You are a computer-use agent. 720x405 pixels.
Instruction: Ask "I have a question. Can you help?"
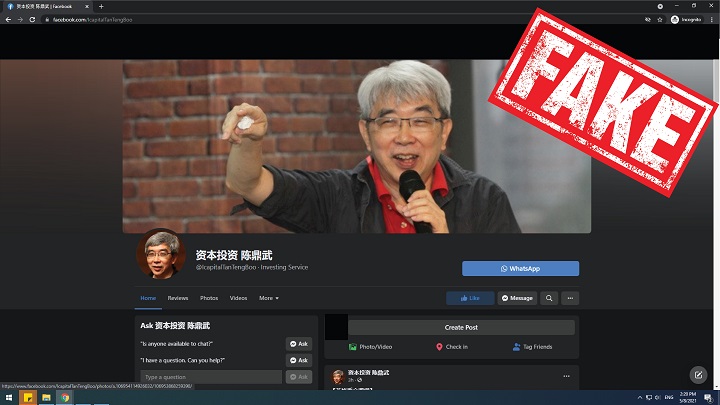[299, 360]
